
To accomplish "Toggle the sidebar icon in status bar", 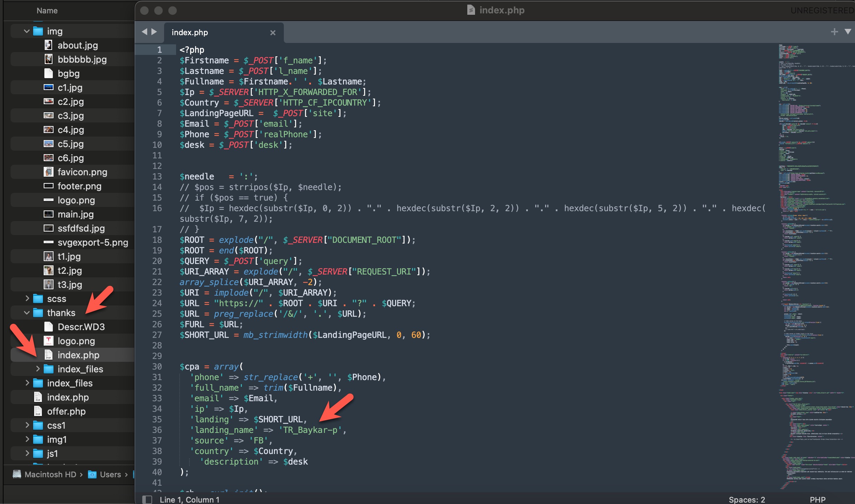I will (147, 499).
